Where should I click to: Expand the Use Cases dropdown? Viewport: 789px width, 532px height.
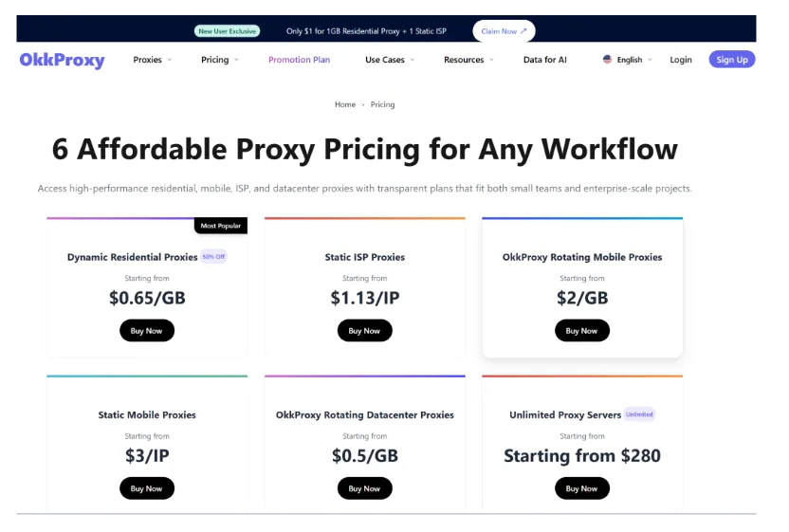[389, 60]
